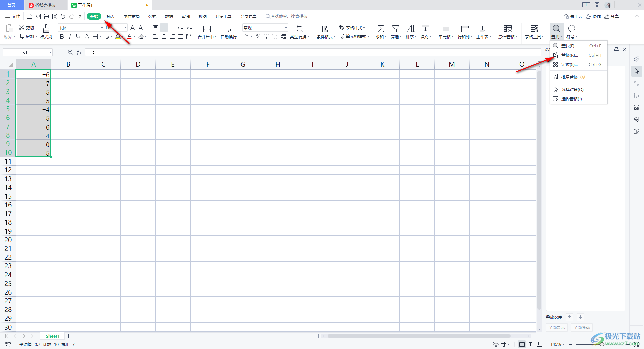Screen dimensions: 644x349
Task: Click the 分享 share button
Action: tap(611, 16)
